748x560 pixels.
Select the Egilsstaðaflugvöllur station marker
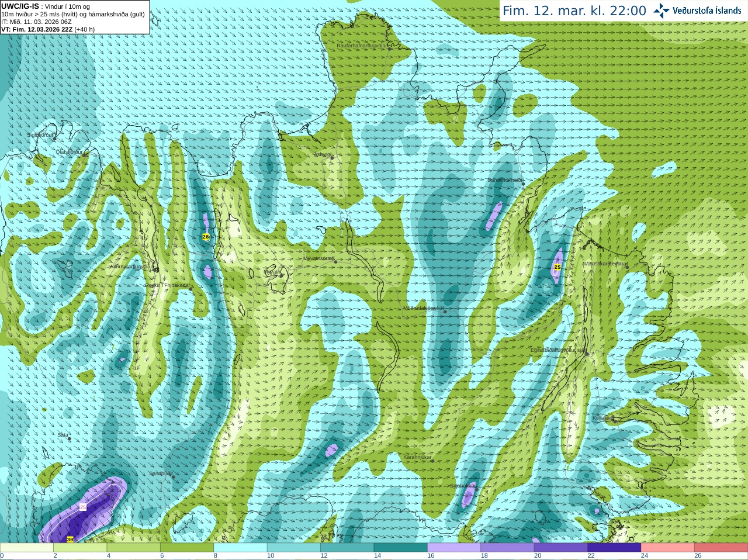tap(587, 354)
